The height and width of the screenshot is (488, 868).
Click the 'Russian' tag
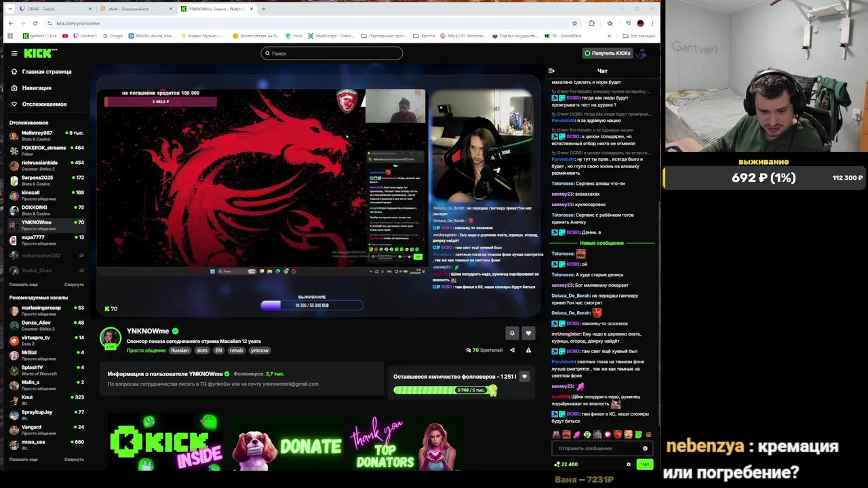[180, 350]
